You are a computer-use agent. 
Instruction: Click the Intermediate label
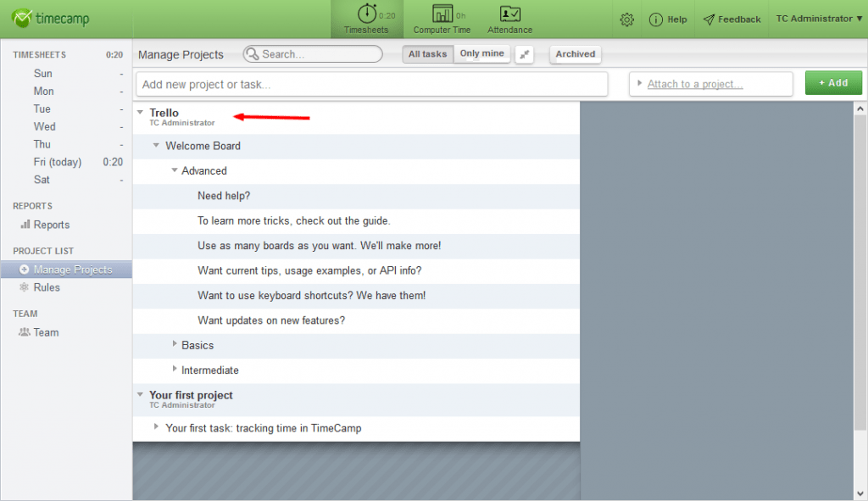coord(210,370)
